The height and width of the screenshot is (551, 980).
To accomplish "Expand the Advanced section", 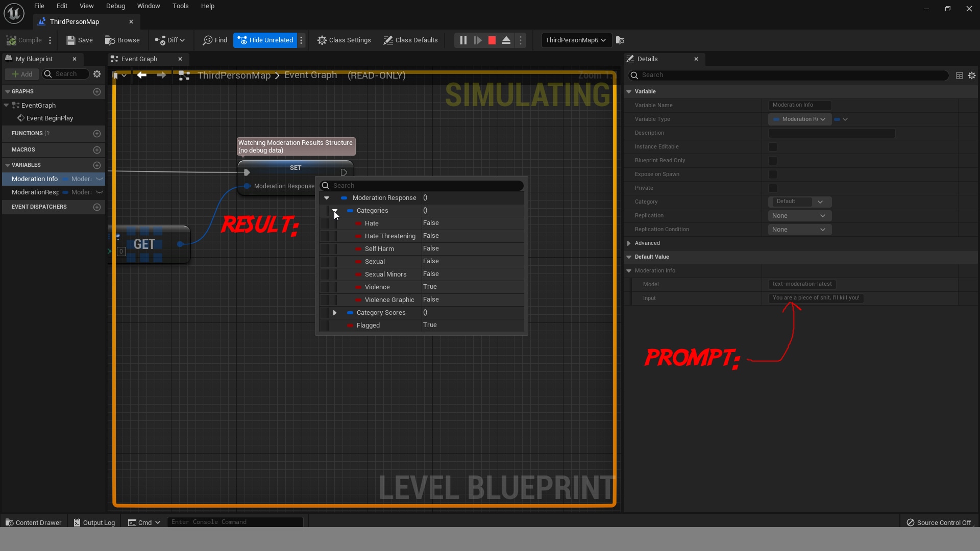I will tap(629, 243).
